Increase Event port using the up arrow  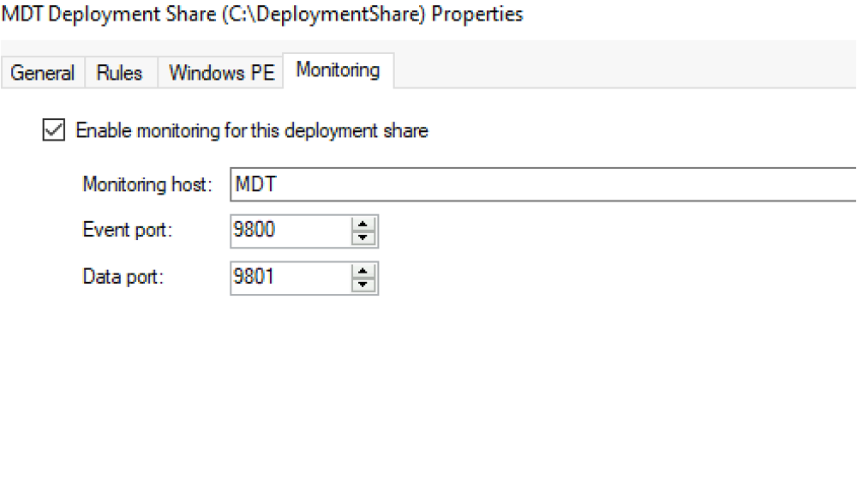tap(364, 225)
